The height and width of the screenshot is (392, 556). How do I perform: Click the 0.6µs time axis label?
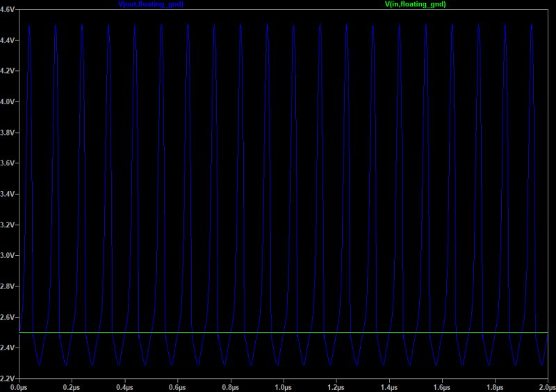[x=177, y=387]
